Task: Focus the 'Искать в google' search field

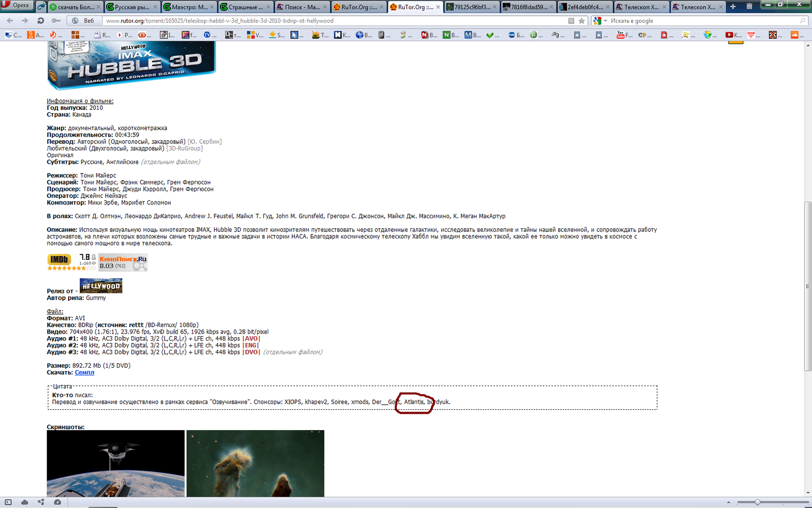Action: tap(704, 21)
